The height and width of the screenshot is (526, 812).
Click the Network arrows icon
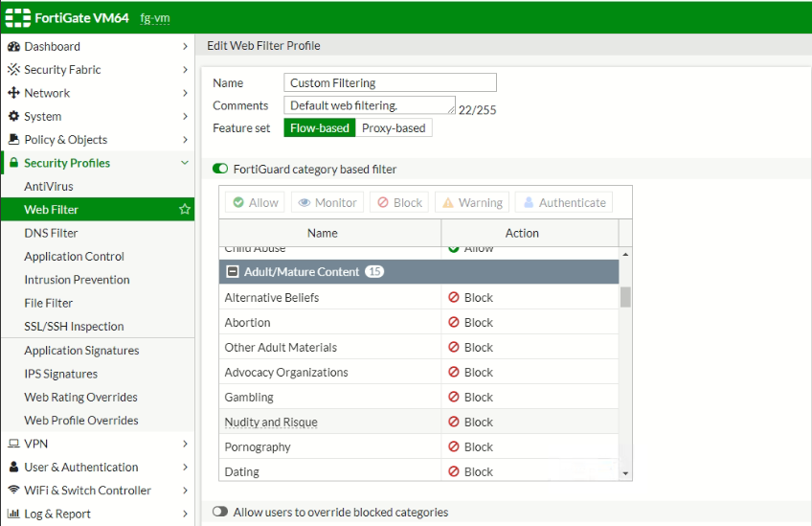[13, 93]
